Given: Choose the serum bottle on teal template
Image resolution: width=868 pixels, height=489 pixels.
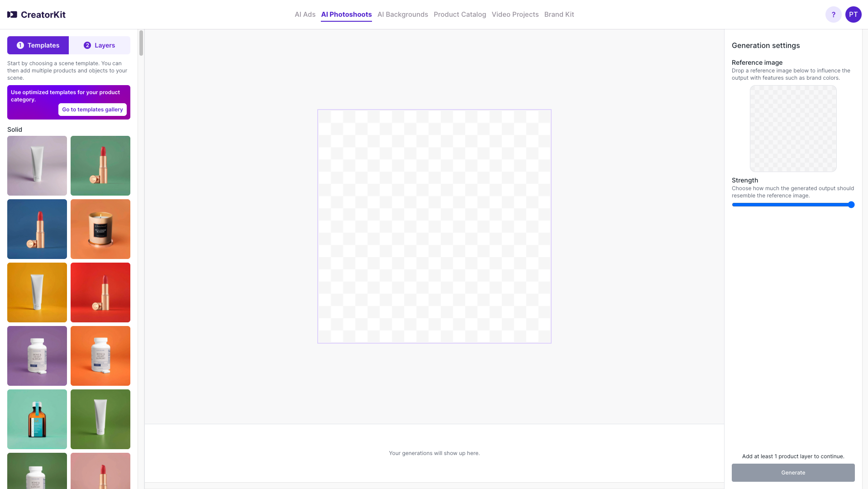Looking at the screenshot, I should [37, 419].
